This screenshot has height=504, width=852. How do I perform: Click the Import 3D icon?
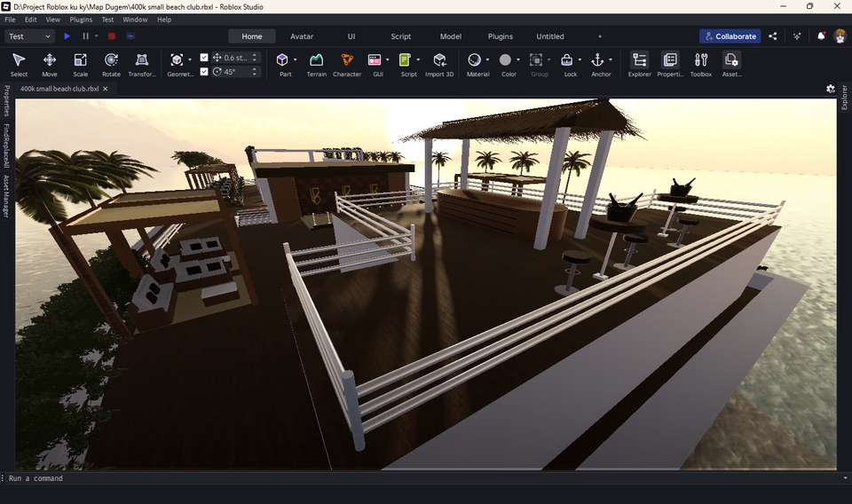coord(439,60)
